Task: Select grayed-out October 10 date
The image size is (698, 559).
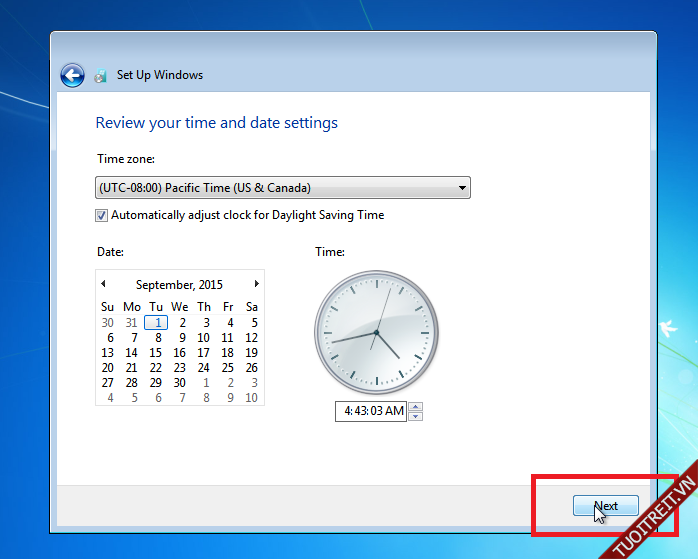Action: 252,397
